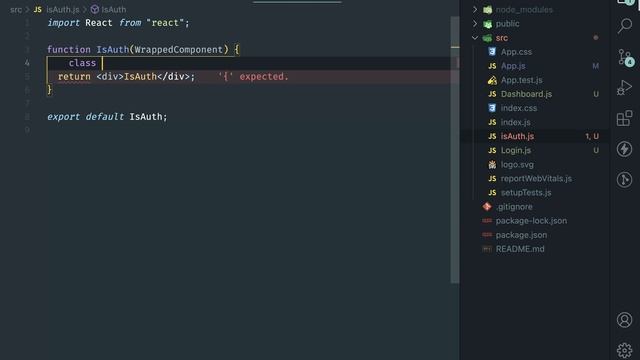Collapse the src folder chevron
Image resolution: width=640 pixels, height=360 pixels.
475,38
